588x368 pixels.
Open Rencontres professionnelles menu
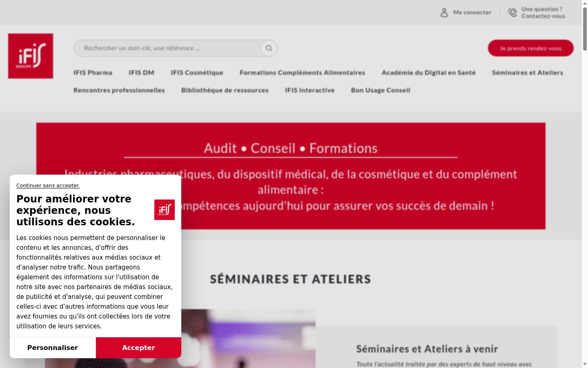tap(119, 90)
